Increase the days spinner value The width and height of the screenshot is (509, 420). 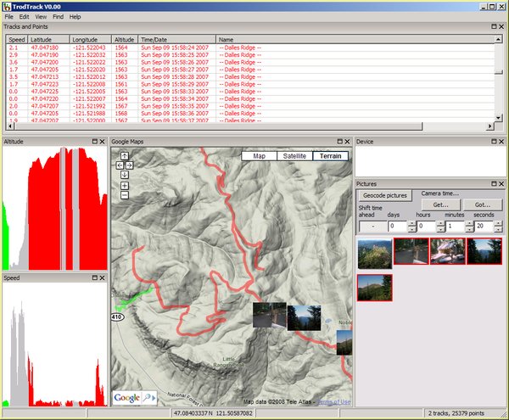(411, 224)
